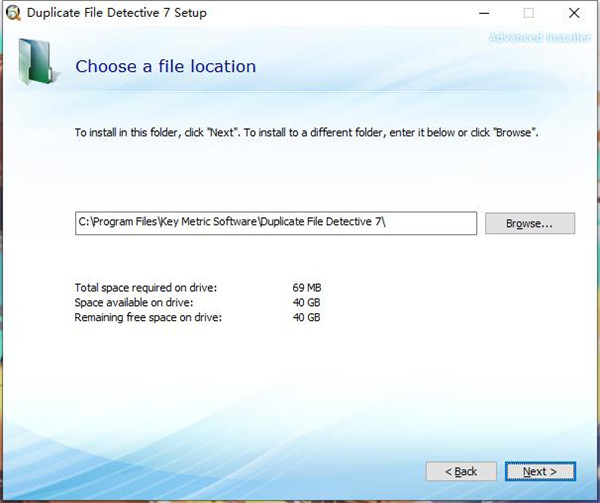
Task: Close the setup window
Action: [574, 13]
